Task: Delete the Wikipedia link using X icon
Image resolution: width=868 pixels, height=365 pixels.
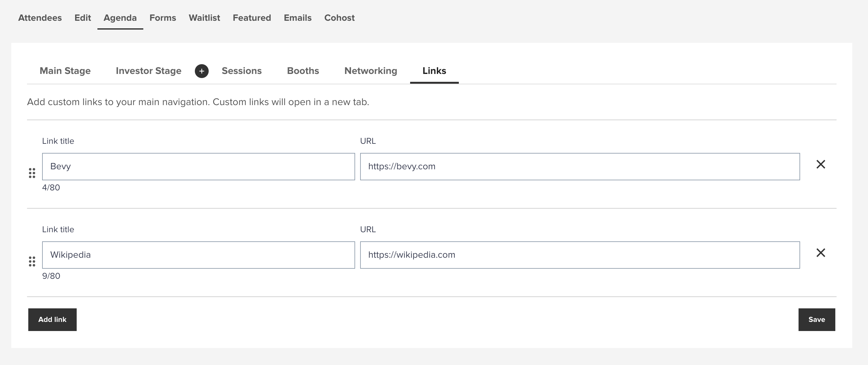Action: click(x=821, y=253)
